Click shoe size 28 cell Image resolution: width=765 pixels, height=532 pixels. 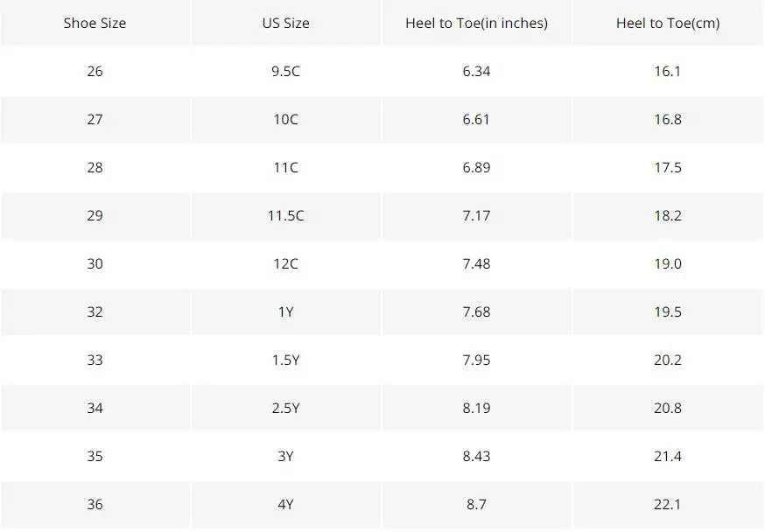pyautogui.click(x=95, y=167)
